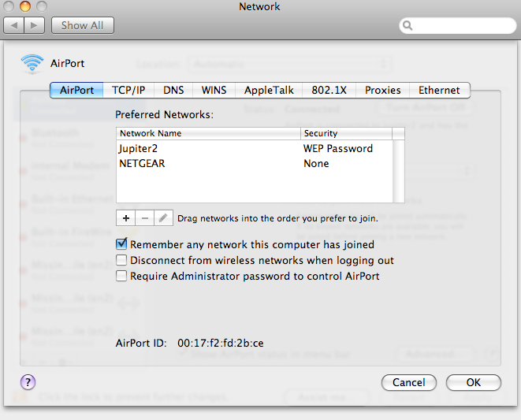Click the AirPort Wi-Fi icon
The image size is (521, 420).
point(32,63)
